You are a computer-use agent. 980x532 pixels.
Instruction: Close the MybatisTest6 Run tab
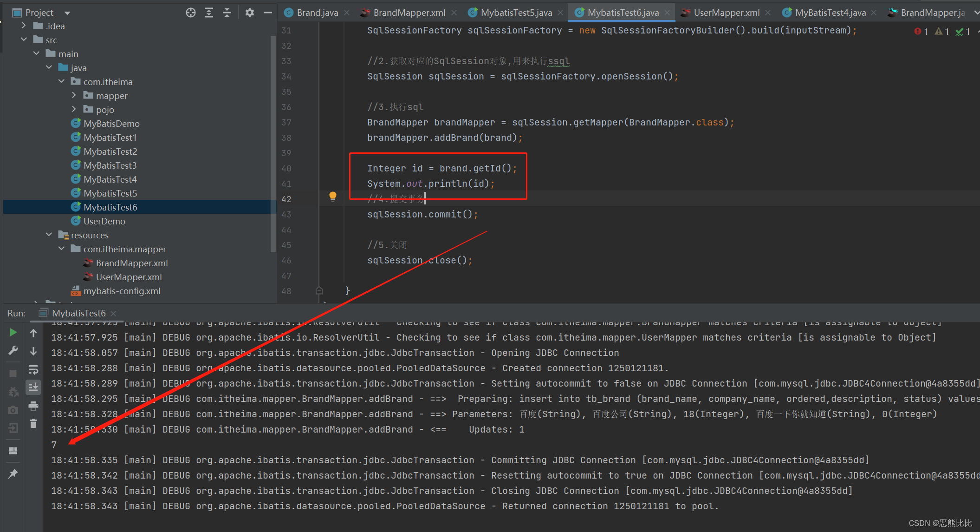(x=113, y=314)
